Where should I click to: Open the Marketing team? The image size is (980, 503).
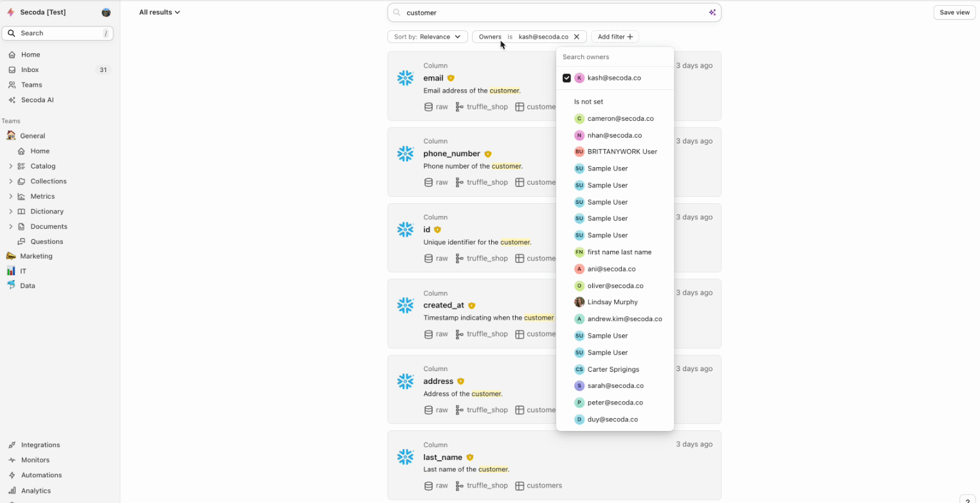tap(36, 256)
